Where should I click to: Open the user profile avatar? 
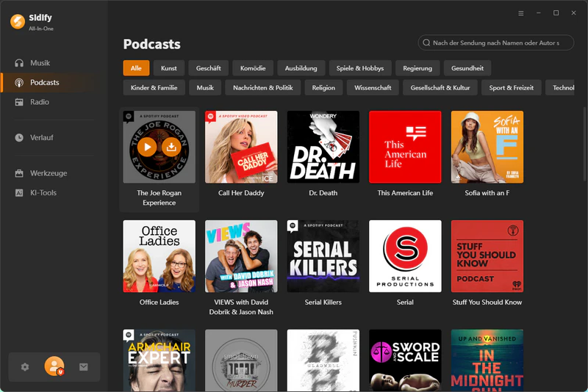pos(54,366)
